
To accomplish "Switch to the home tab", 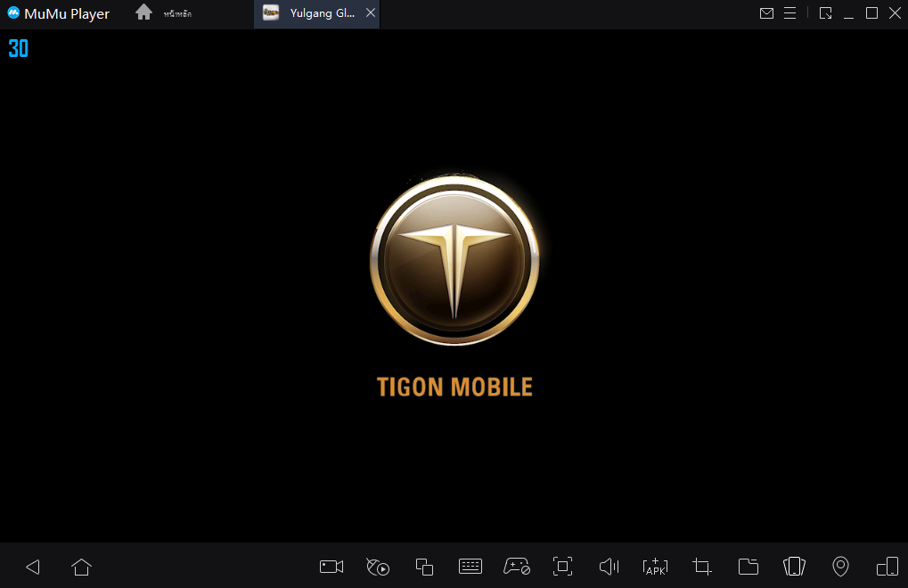I will (x=165, y=13).
